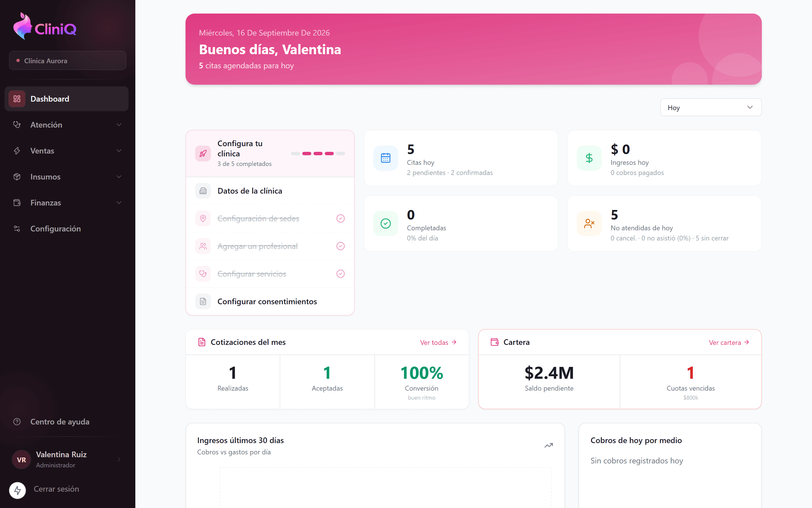This screenshot has width=812, height=508.
Task: Click the Insumos box icon
Action: point(17,177)
